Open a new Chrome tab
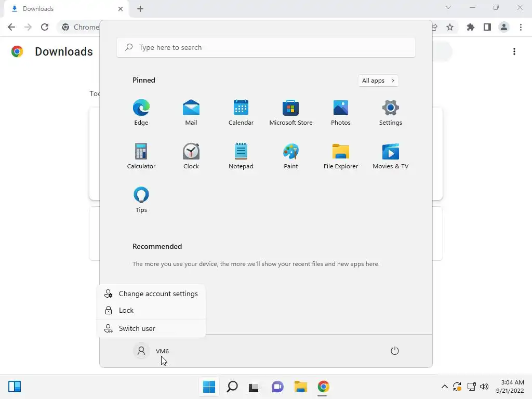This screenshot has width=532, height=399. (x=140, y=9)
